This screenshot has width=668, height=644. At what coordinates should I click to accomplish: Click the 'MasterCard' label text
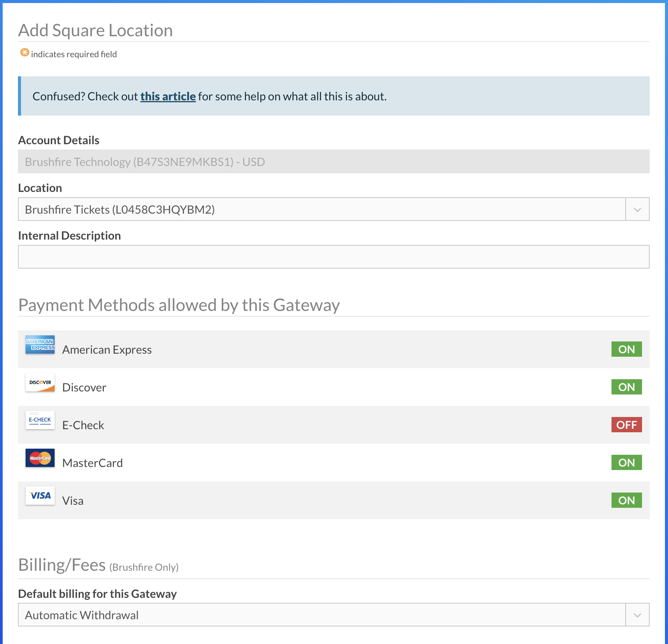[x=92, y=463]
